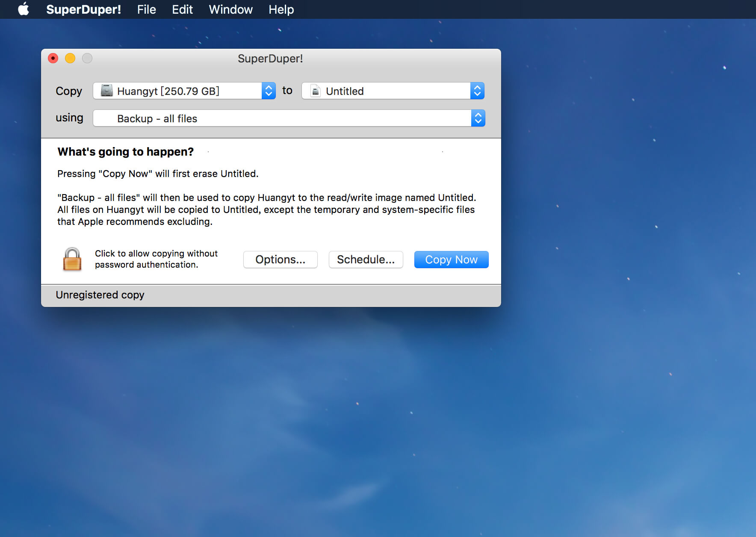Open the Options... dialog
Image resolution: width=756 pixels, height=537 pixels.
click(280, 260)
